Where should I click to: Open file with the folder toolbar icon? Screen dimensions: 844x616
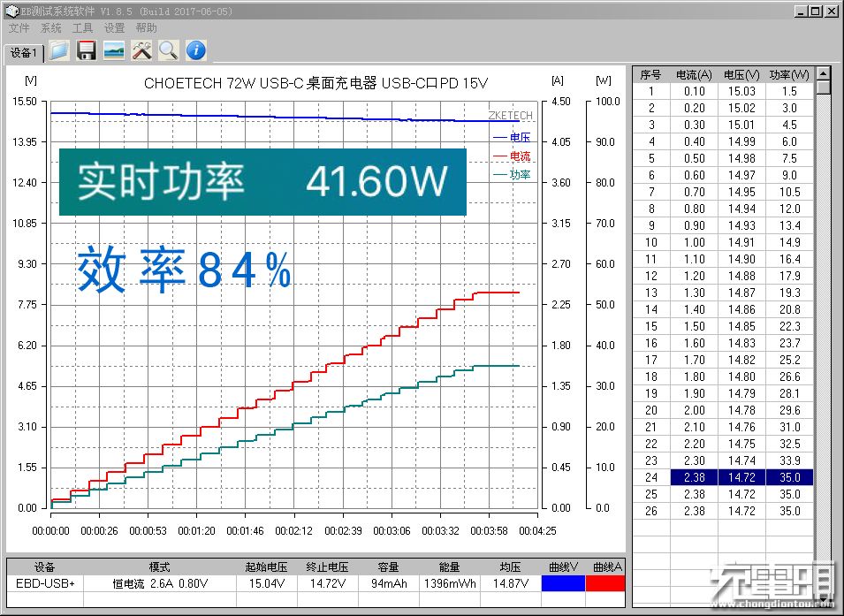58,50
